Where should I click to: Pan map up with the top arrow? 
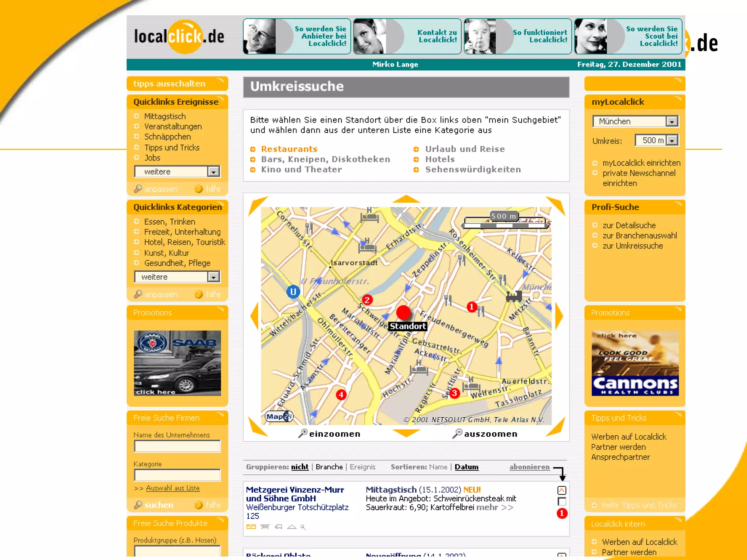click(x=406, y=199)
